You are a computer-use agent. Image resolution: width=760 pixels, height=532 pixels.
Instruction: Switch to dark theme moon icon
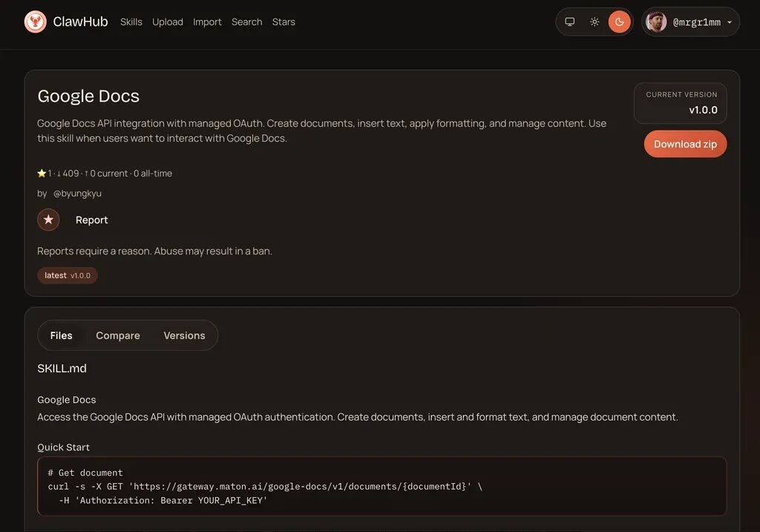(620, 22)
